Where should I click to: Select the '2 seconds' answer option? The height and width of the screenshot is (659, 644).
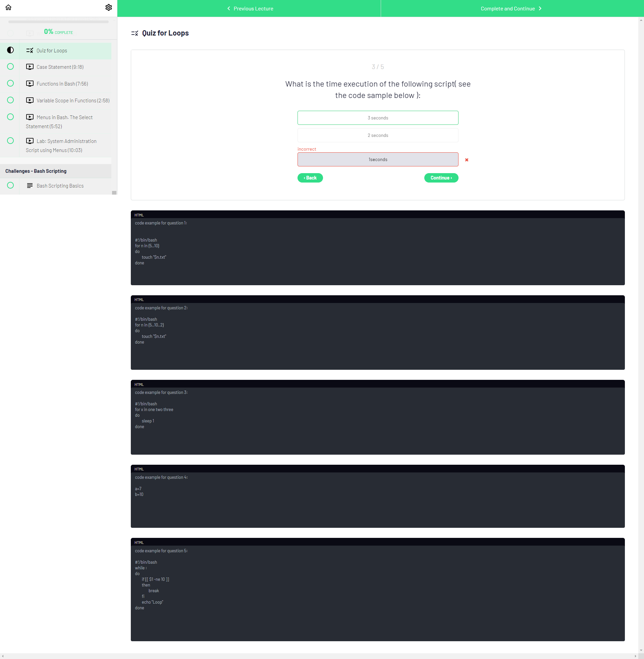tap(377, 135)
